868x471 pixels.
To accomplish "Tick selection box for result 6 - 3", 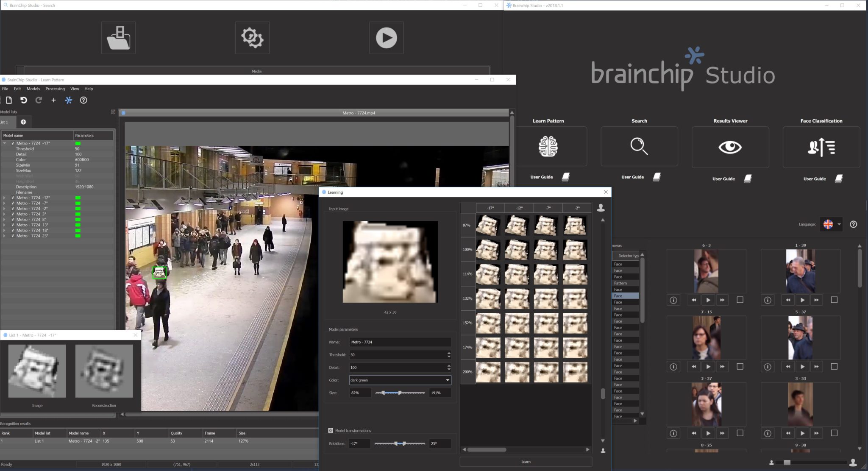I will pyautogui.click(x=740, y=300).
